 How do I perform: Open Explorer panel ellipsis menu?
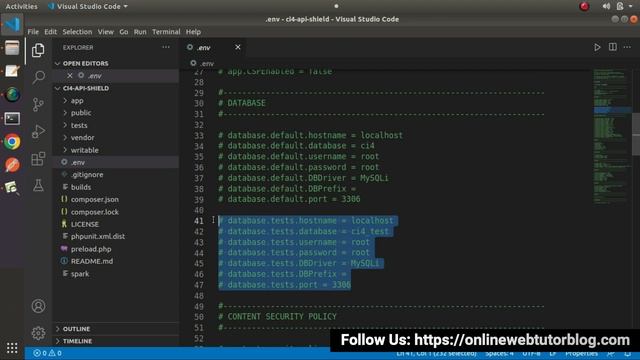[x=166, y=47]
